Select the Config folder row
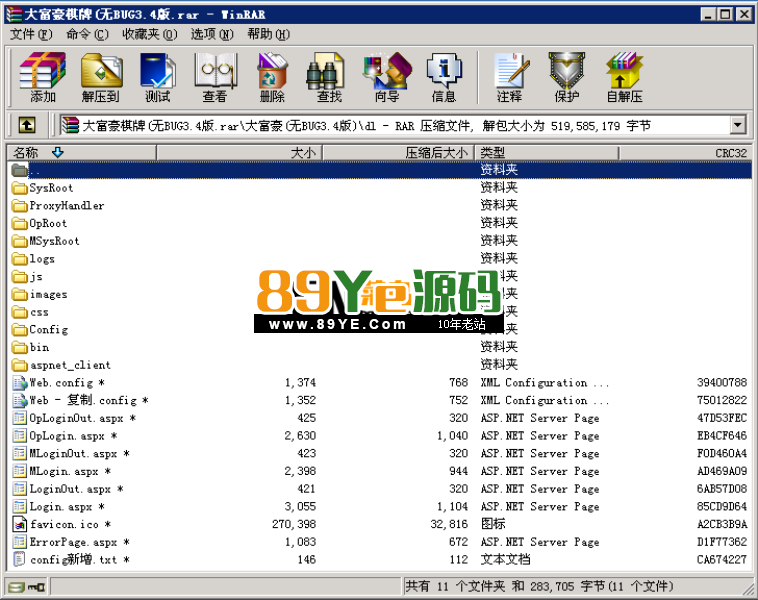This screenshot has height=600, width=758. 380,330
